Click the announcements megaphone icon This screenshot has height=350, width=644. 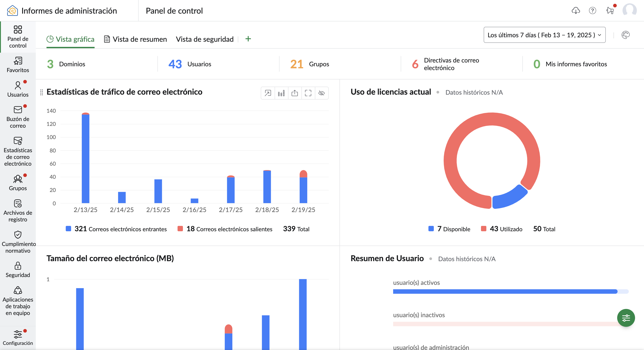[610, 10]
